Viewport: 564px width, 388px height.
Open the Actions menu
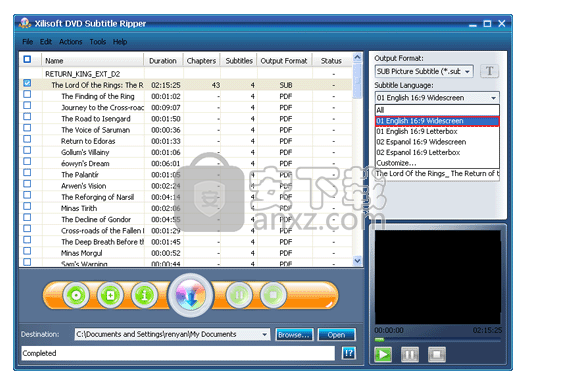click(x=70, y=42)
